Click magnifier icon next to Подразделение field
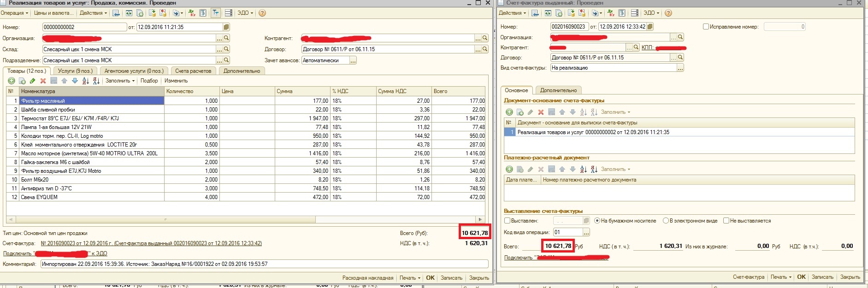 [x=226, y=60]
